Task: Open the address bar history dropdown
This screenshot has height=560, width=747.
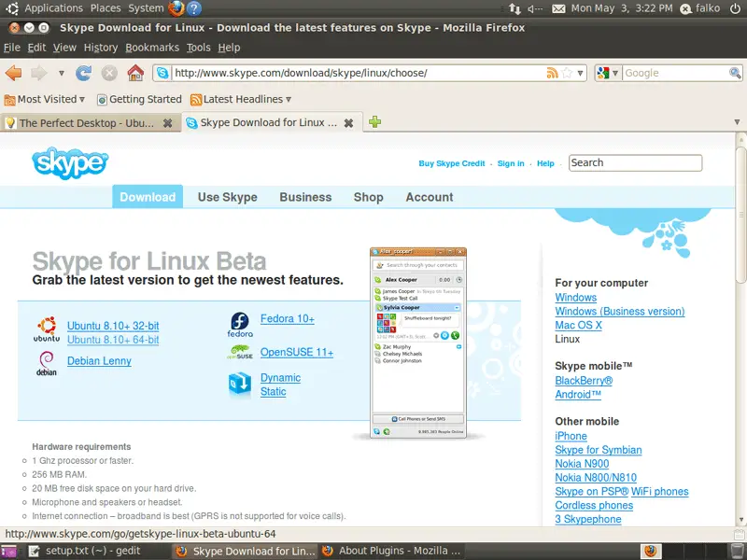Action: (580, 73)
